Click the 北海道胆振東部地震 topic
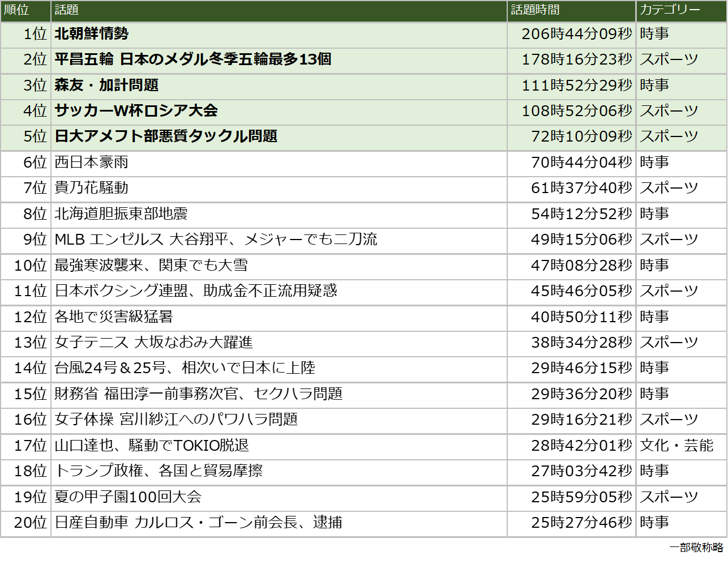Screen dimensions: 728x564 click(x=121, y=214)
